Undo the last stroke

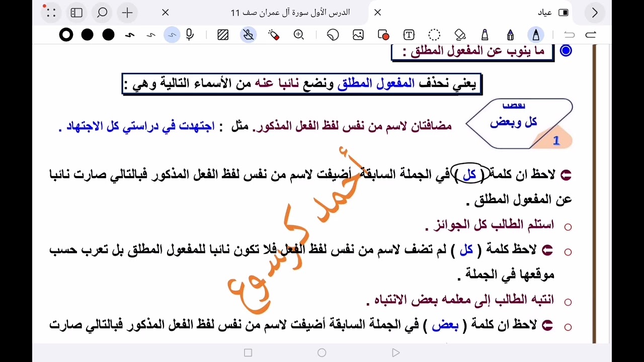(x=570, y=35)
